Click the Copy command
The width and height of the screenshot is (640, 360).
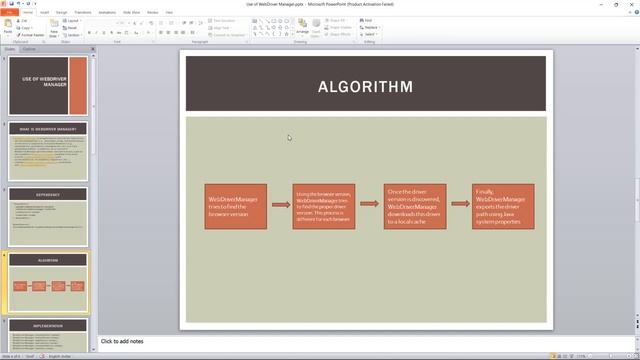tap(24, 28)
